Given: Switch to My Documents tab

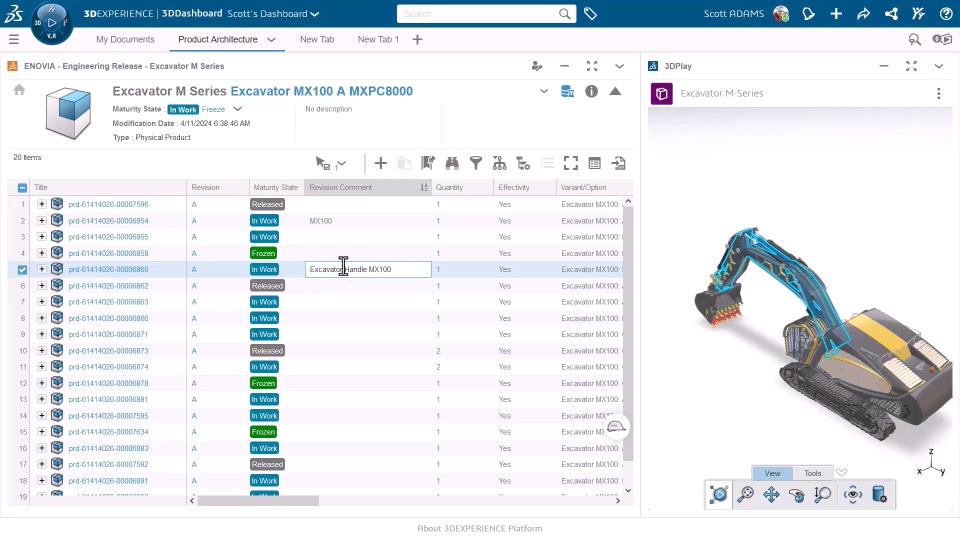Looking at the screenshot, I should click(125, 39).
